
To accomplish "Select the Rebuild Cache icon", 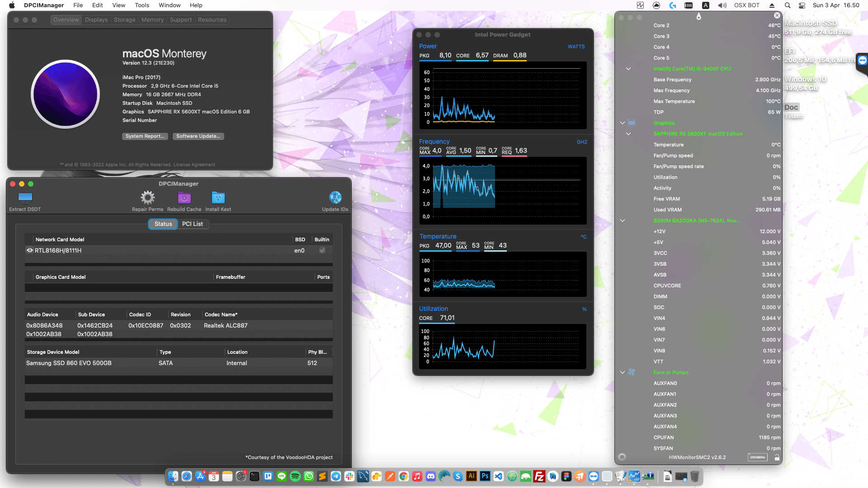I will [x=184, y=197].
